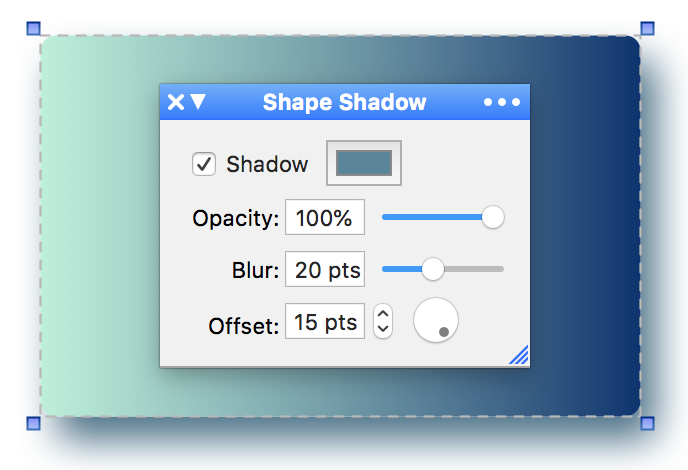Click the Opacity value field
Screen dimensions: 688x470
(x=325, y=217)
